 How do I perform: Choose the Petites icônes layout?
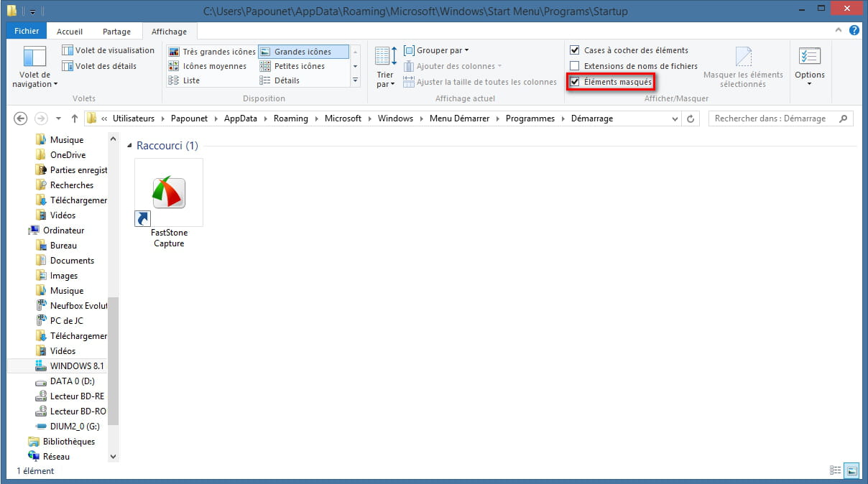pos(292,66)
